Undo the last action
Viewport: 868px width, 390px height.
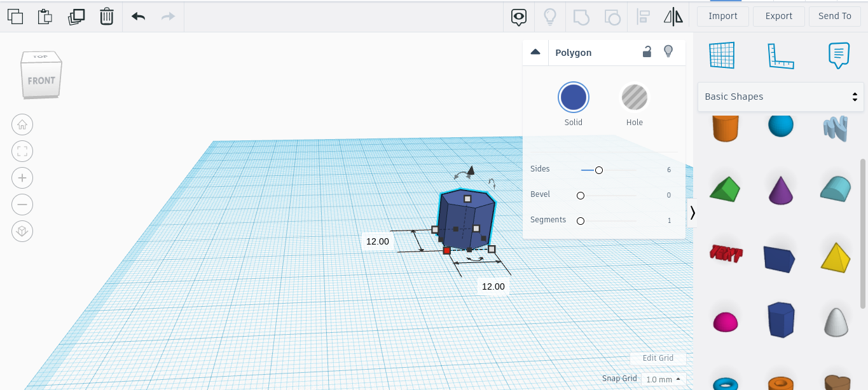138,17
